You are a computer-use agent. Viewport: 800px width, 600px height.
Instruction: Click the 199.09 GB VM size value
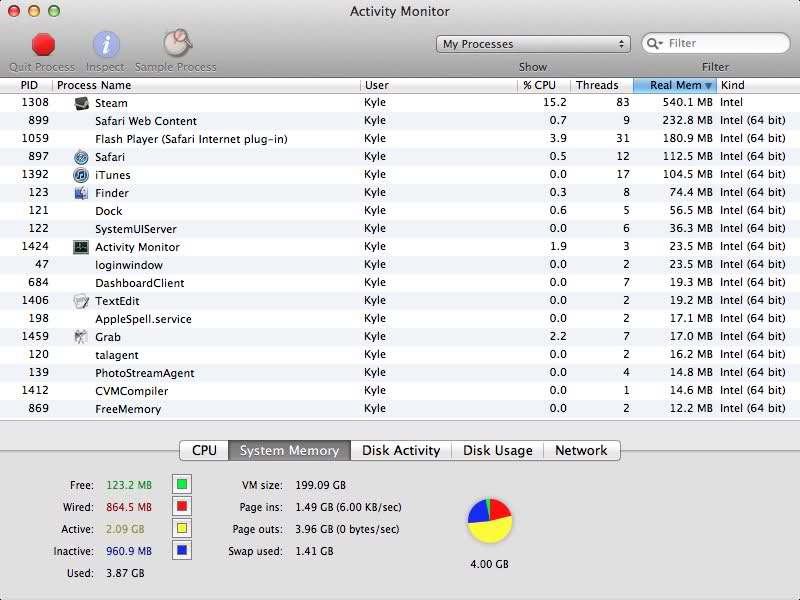click(x=320, y=485)
